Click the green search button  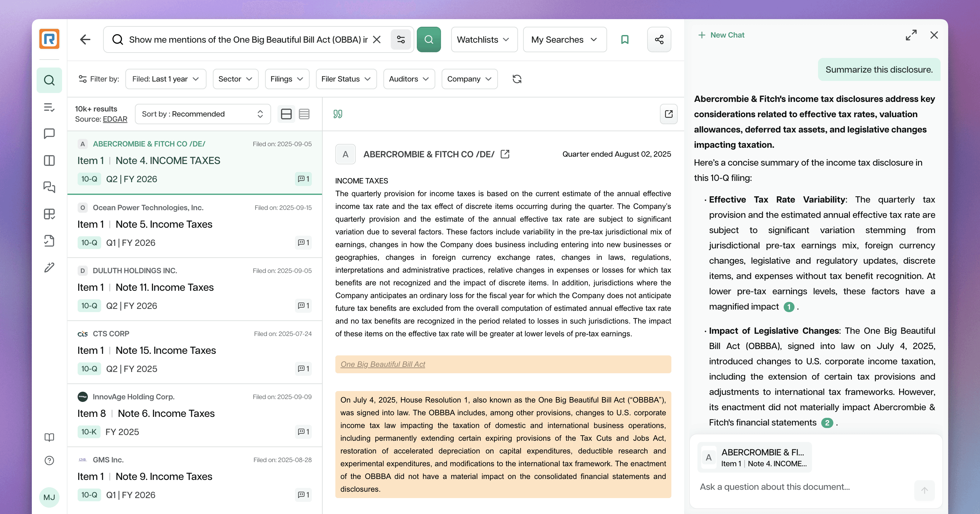click(x=428, y=39)
